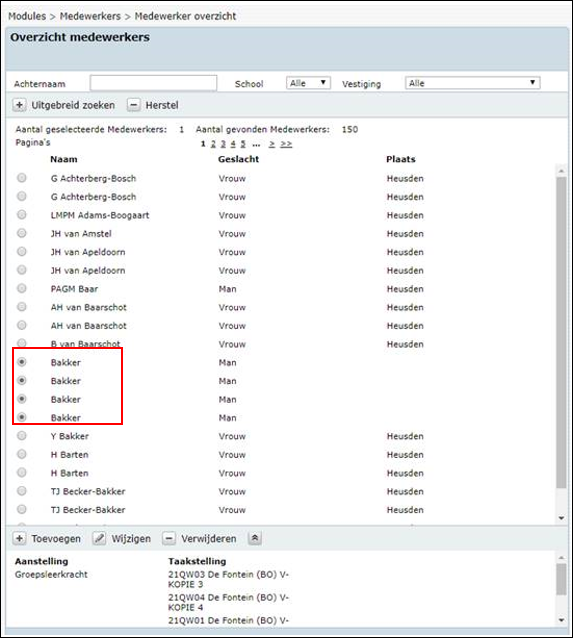Click the detail panel scroll-down arrow

click(x=562, y=620)
